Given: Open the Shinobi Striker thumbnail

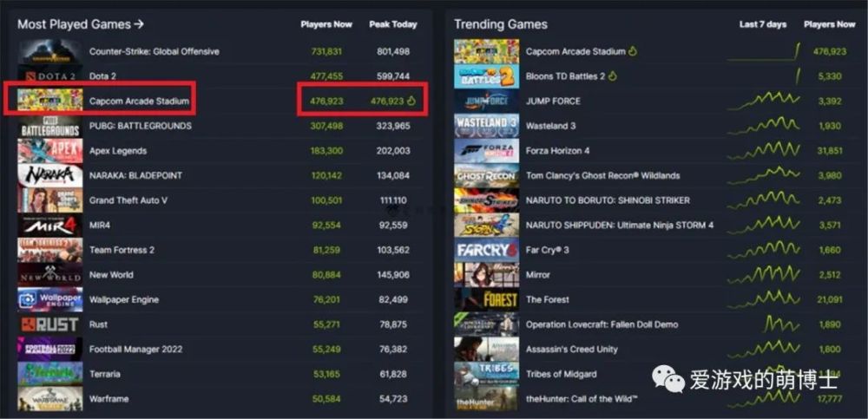Looking at the screenshot, I should (487, 200).
